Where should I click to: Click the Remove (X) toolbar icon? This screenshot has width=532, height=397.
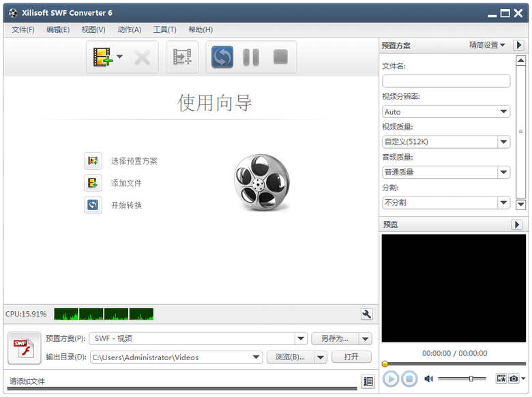[x=142, y=57]
